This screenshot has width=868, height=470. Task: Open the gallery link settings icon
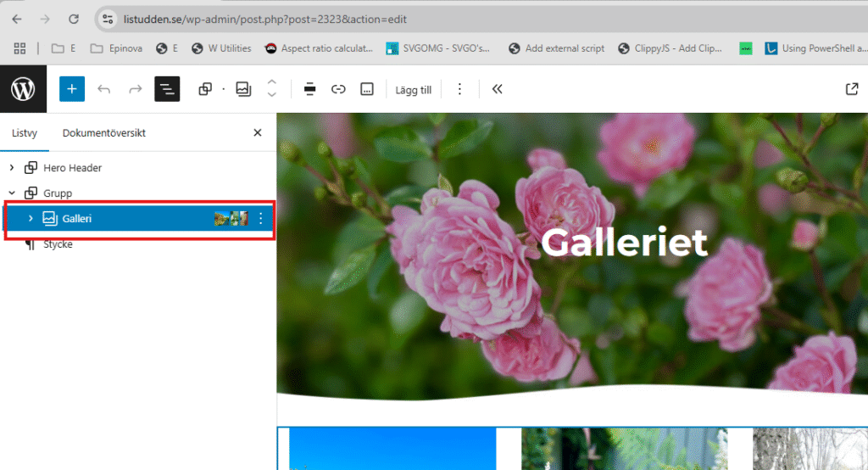pos(338,89)
